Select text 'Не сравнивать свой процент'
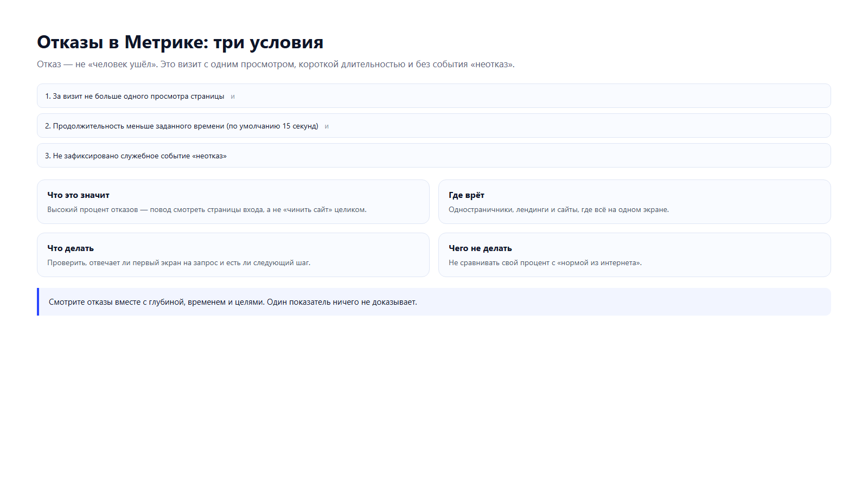Viewport: 868px width, 488px height. tap(499, 263)
